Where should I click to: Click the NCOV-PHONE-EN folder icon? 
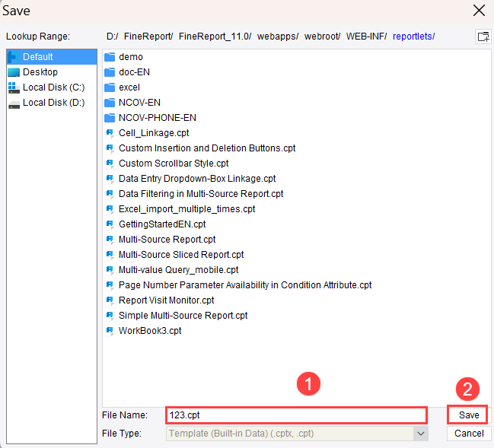[x=110, y=118]
